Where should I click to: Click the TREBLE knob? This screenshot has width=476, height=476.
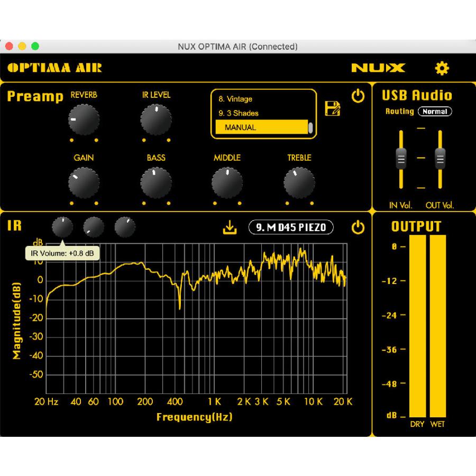tap(299, 183)
